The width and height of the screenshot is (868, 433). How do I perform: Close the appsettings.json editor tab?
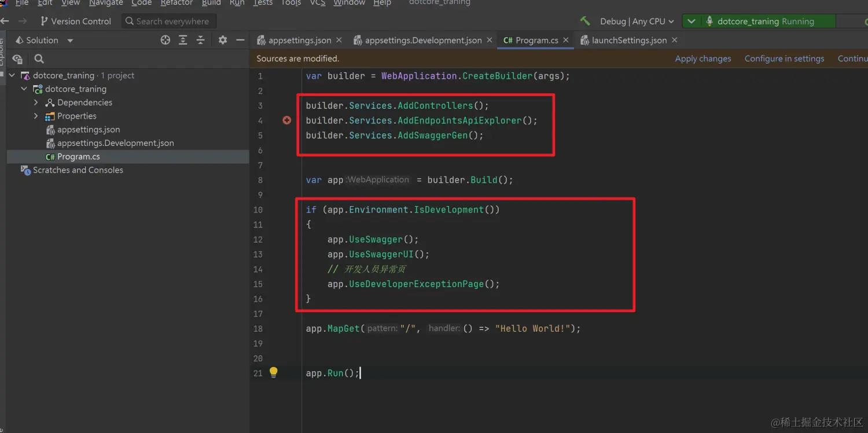[339, 40]
